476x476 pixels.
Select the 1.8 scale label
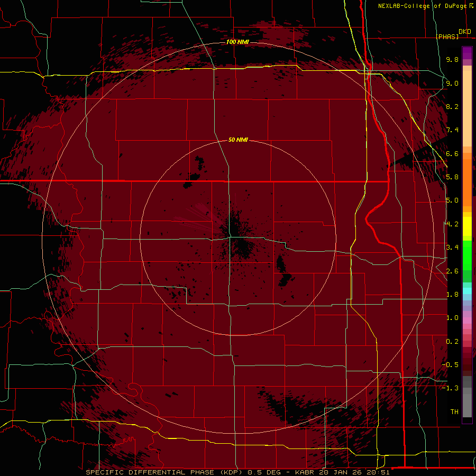click(452, 295)
